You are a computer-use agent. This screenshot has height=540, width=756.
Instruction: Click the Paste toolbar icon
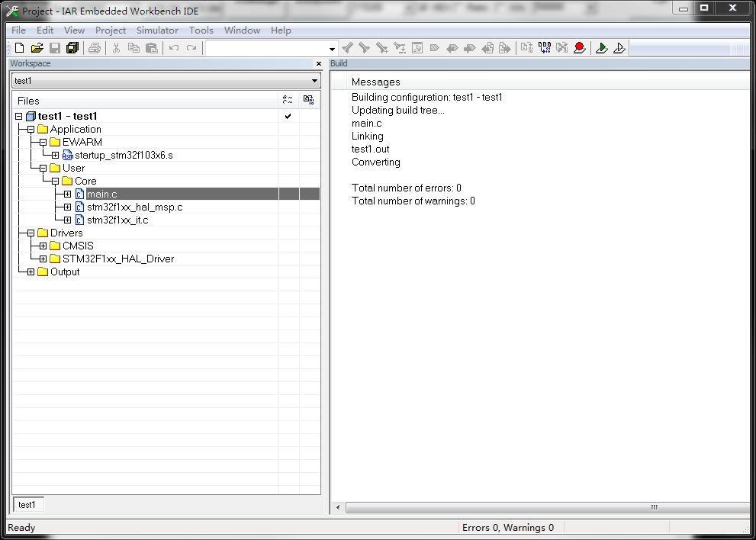click(x=151, y=47)
